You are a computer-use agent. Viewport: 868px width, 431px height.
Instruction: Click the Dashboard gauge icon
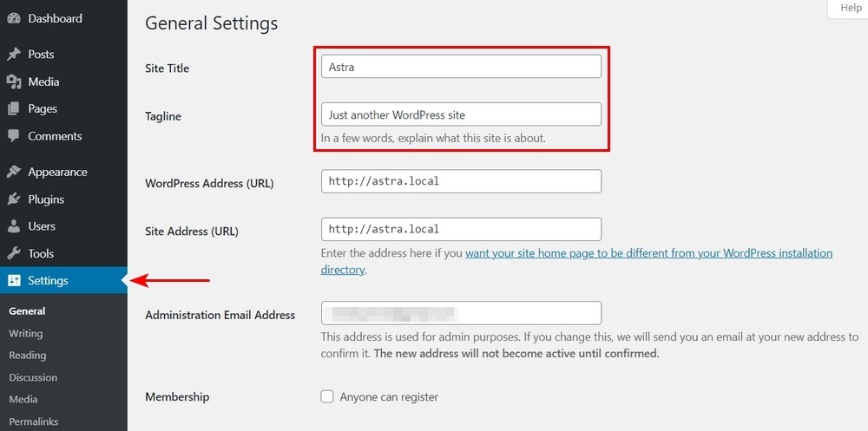[x=14, y=18]
